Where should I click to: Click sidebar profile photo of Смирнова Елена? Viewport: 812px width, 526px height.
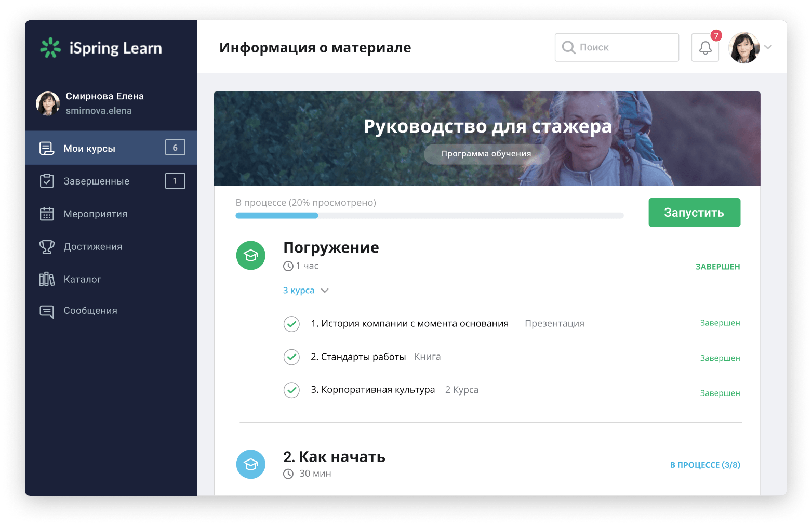point(48,103)
